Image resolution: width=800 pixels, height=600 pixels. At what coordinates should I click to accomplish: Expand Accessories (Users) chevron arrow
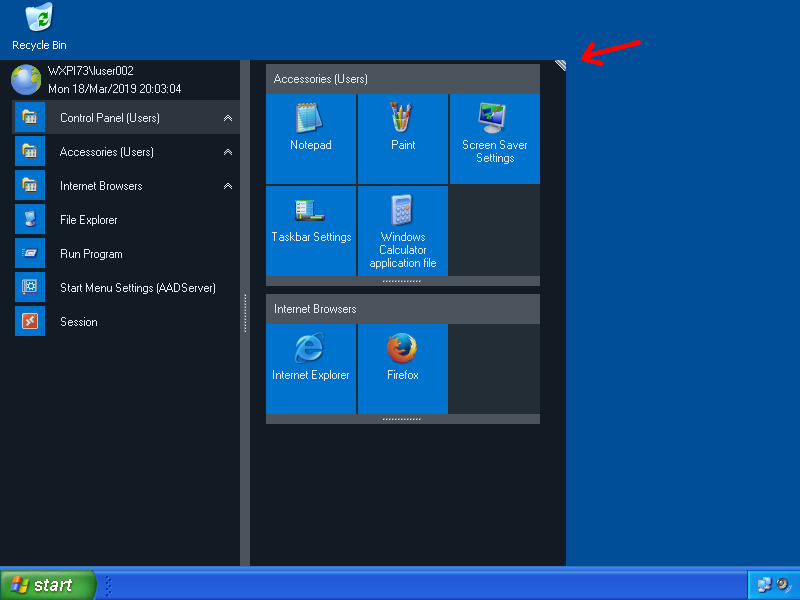228,152
